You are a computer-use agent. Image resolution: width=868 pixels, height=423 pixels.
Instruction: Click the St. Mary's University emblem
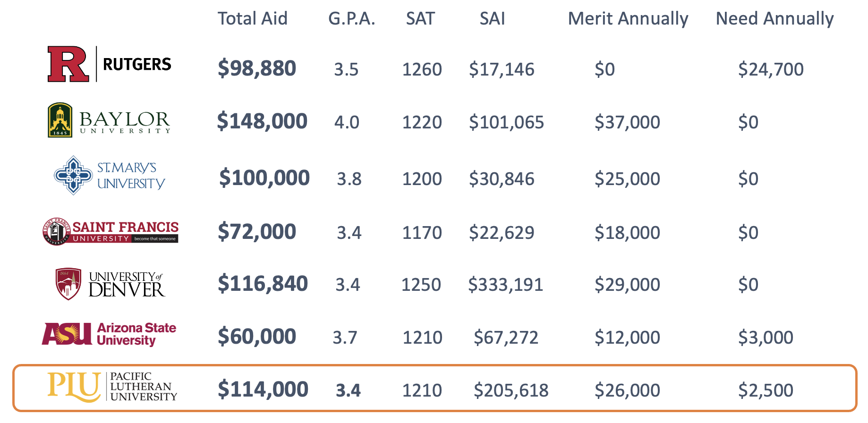[x=73, y=175]
